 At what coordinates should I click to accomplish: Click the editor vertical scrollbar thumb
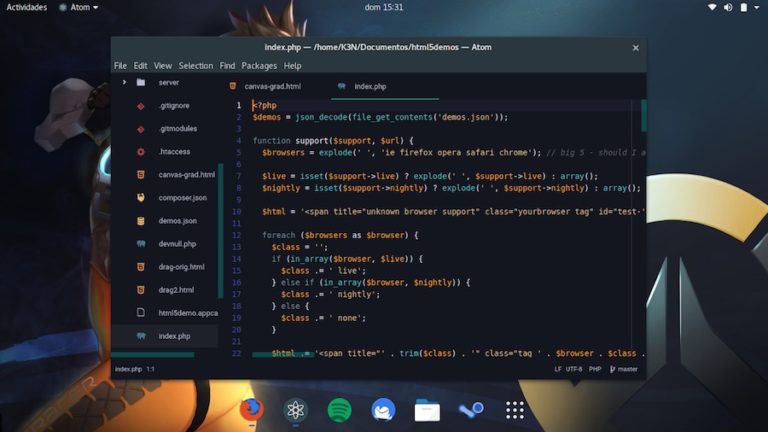tap(644, 116)
